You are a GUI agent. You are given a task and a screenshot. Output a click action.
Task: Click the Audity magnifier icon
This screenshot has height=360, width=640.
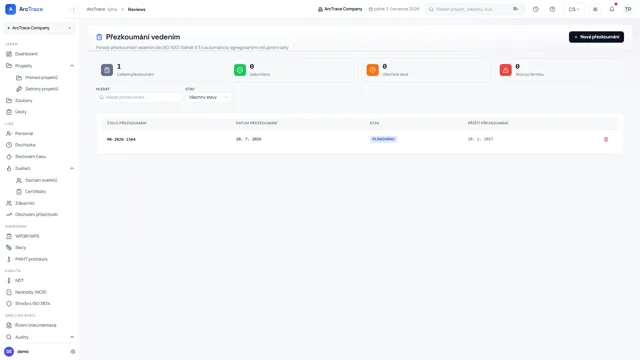9,337
